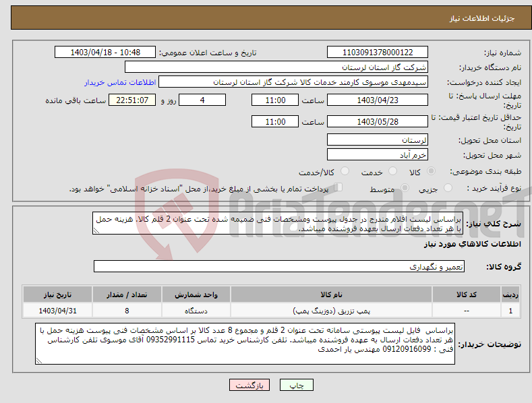Click the row number cell 1
This screenshot has width=532, height=403.
[510, 311]
